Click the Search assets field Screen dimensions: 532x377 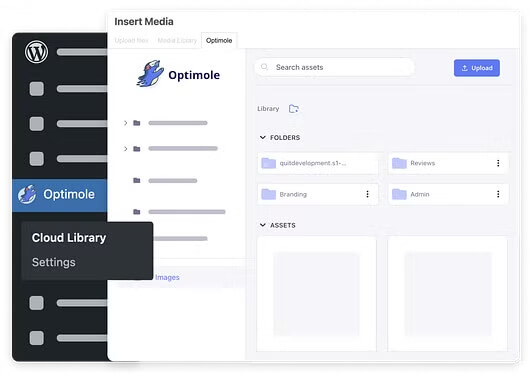click(x=335, y=67)
